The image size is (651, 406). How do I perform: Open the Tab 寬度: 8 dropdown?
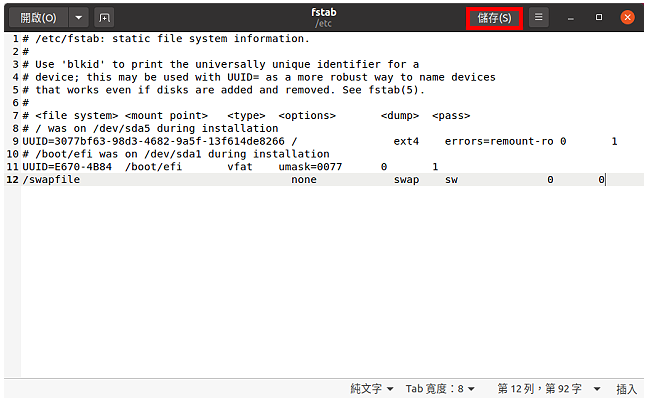click(x=440, y=389)
